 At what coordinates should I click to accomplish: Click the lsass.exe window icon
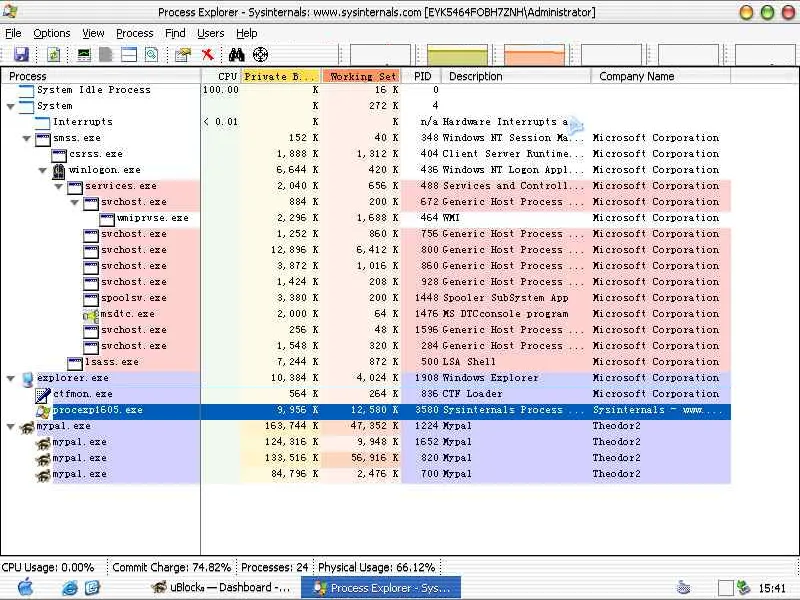point(75,362)
